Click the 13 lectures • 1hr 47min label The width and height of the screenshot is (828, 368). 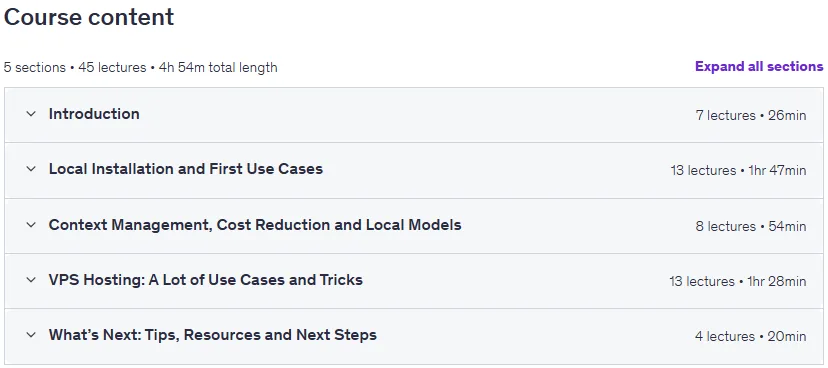738,171
